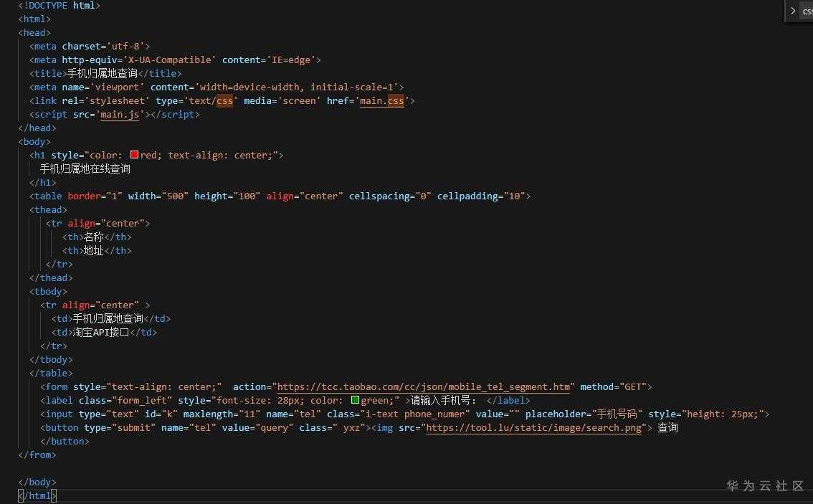Click the closing </html> tag
This screenshot has height=504, width=813.
[37, 495]
